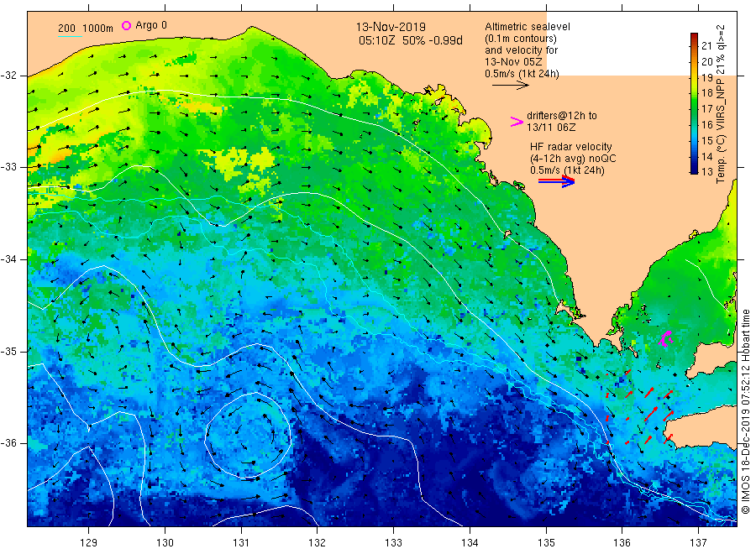756x554 pixels.
Task: Click the 'Altimetric sealevel' label
Action: 527,27
